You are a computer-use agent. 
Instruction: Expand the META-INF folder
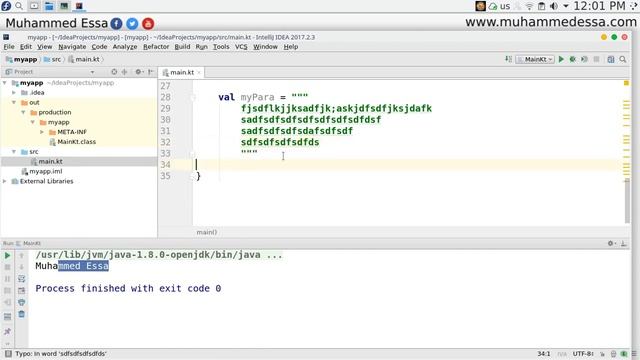[x=42, y=132]
